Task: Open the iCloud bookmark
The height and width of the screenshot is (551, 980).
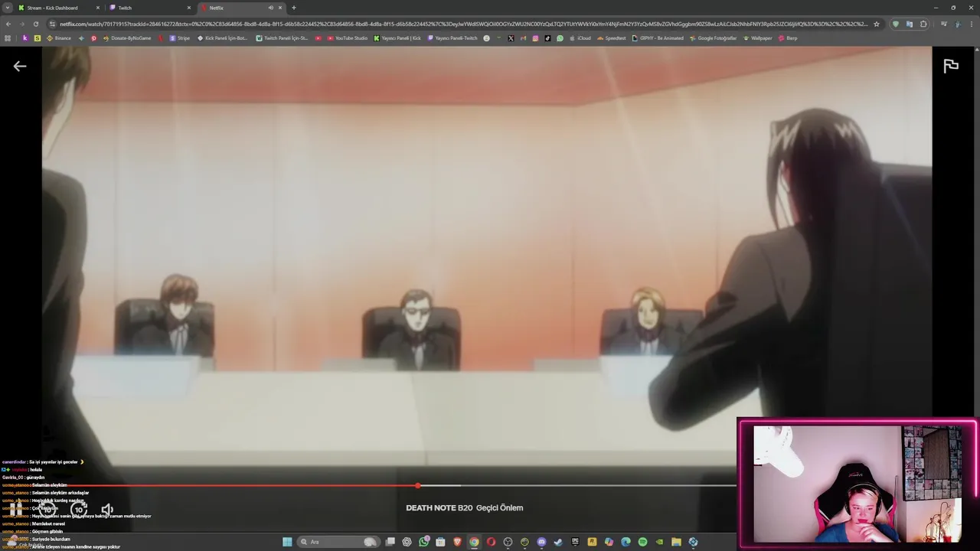Action: pos(580,38)
